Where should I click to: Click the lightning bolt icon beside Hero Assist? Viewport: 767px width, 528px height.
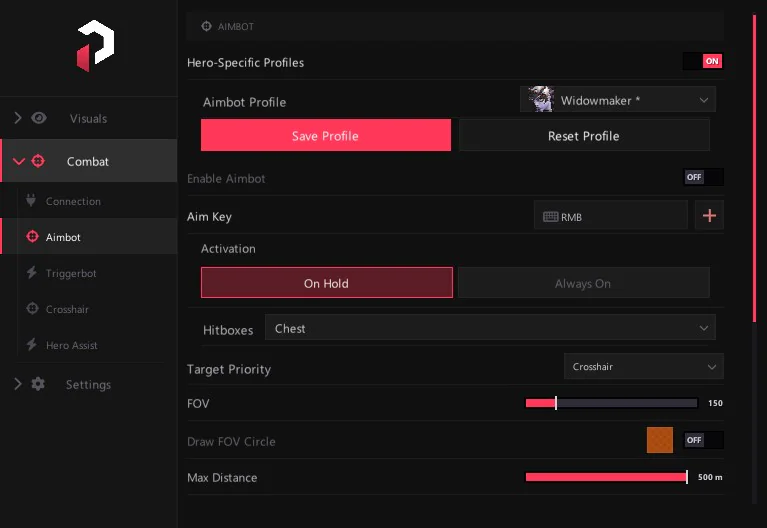pos(32,344)
